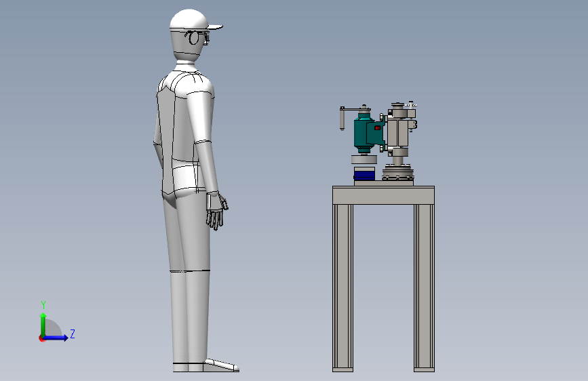This screenshot has width=588, height=381.
Task: Select the red origin of the coordinate triad
Action: 41,338
